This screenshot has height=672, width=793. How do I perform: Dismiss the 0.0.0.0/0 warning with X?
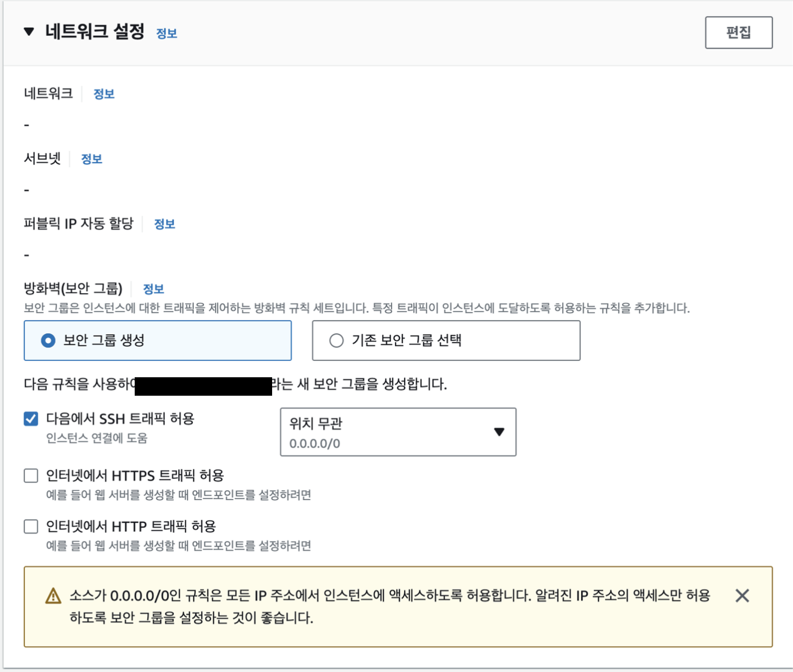click(742, 596)
